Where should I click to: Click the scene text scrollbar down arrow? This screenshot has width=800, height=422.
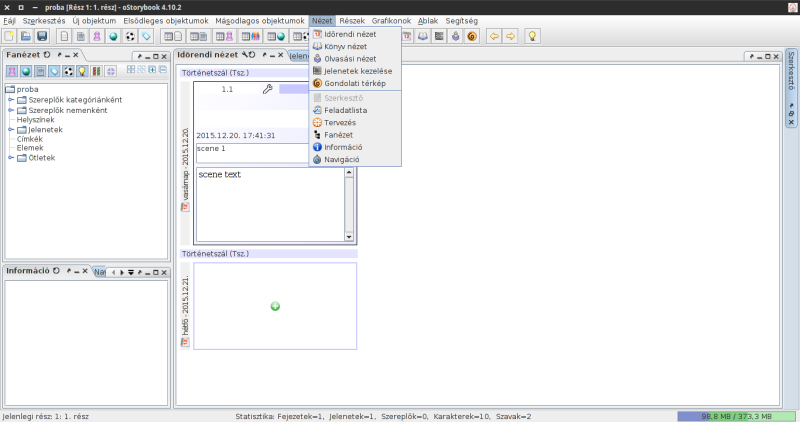(x=349, y=237)
